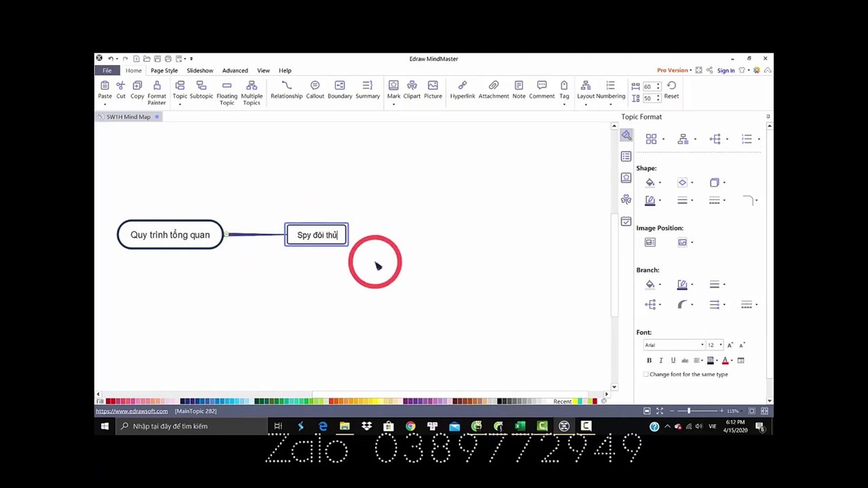The width and height of the screenshot is (868, 488).
Task: Click the Copy icon
Action: [x=137, y=85]
